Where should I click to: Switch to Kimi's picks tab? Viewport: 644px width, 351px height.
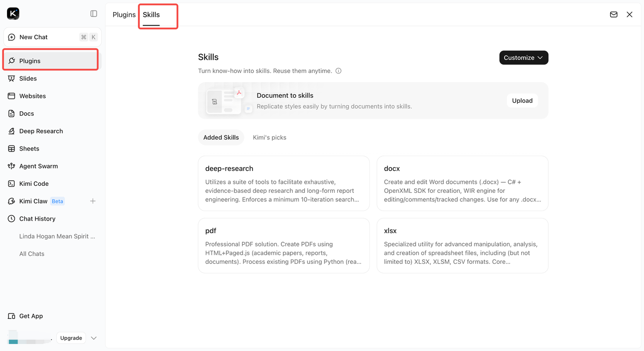pos(270,137)
